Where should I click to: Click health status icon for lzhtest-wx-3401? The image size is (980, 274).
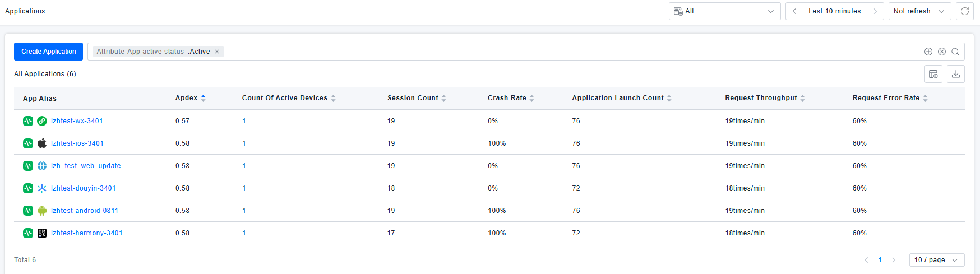coord(28,121)
